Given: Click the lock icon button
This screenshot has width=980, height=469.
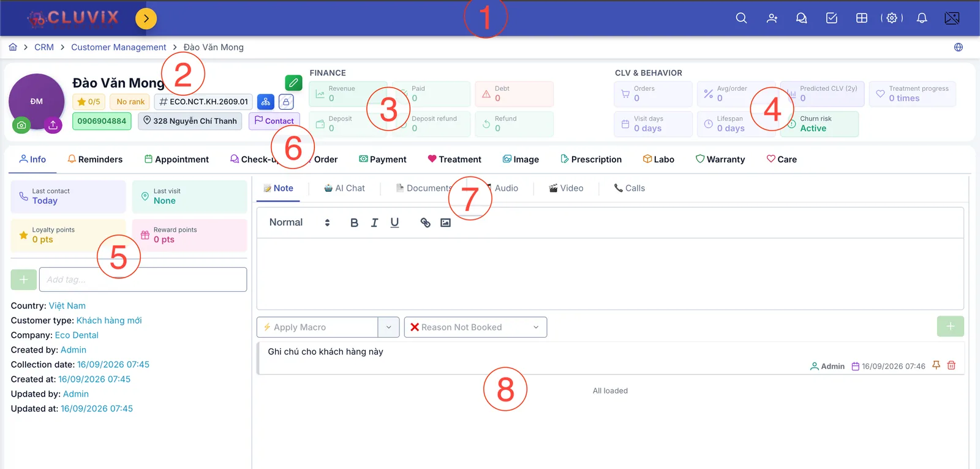Looking at the screenshot, I should coord(286,102).
